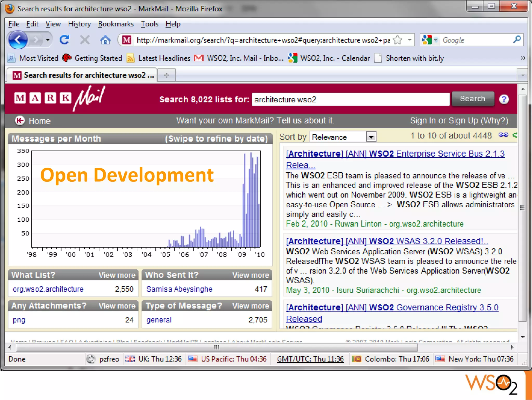The image size is (532, 400).
Task: Show more bookmarks with the chevron
Action: [x=523, y=58]
